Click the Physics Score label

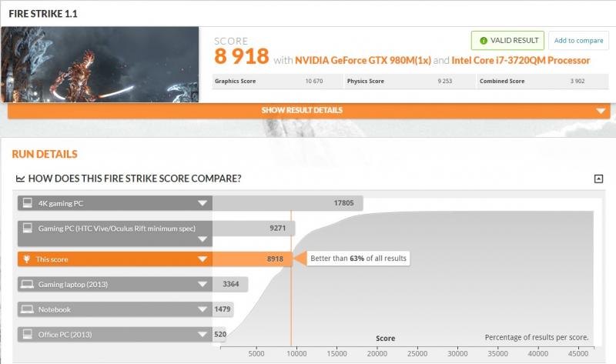click(365, 82)
